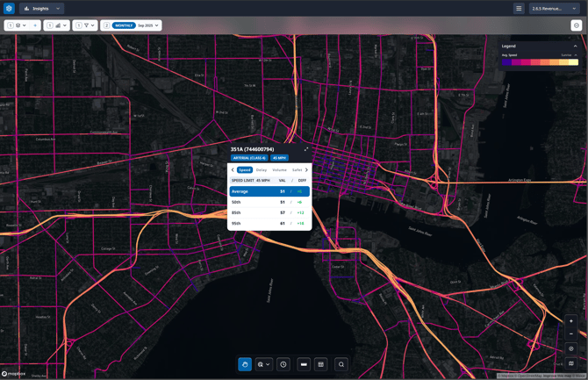Switch to the Volume tab
The image size is (588, 380).
(279, 170)
